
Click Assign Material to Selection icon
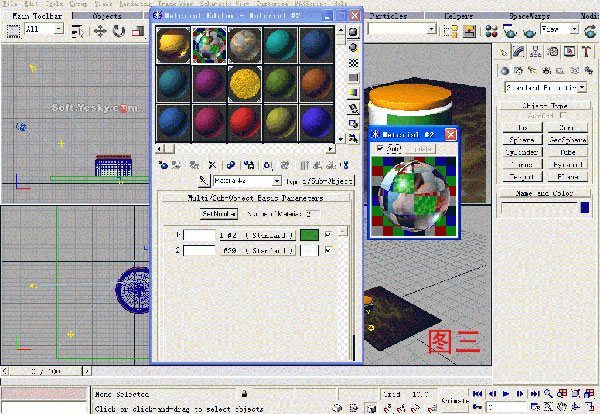[x=194, y=165]
